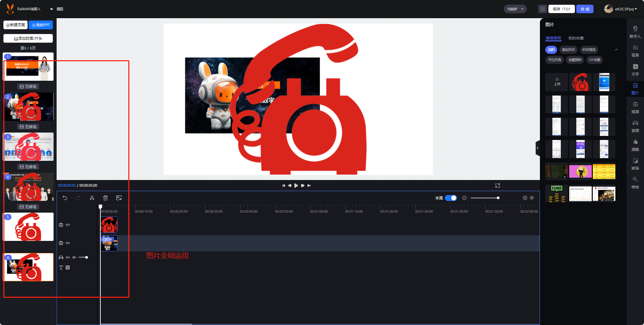This screenshot has height=325, width=644.
Task: Choose a transition after slide 4
Action: pyautogui.click(x=28, y=207)
